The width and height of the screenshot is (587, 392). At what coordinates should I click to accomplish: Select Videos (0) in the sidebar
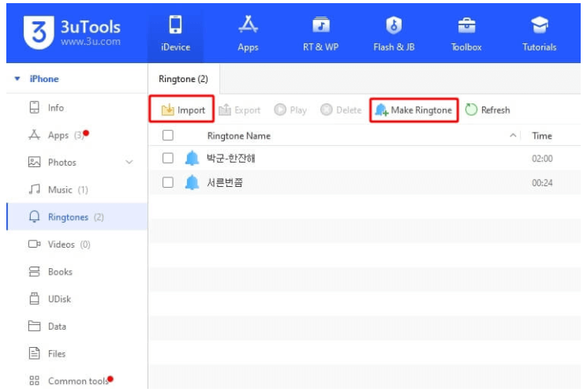click(77, 245)
